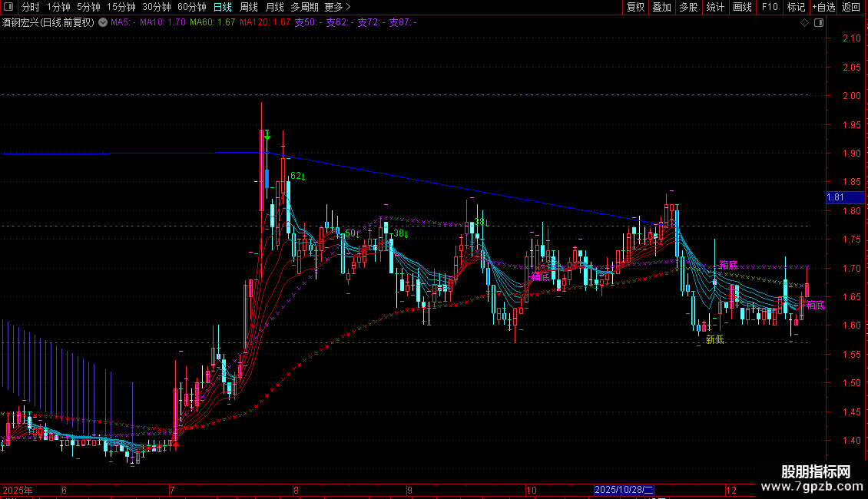Screen dimensions: 868x499
Task: Click the 2025/10/28 date marker on timeline
Action: (x=624, y=490)
